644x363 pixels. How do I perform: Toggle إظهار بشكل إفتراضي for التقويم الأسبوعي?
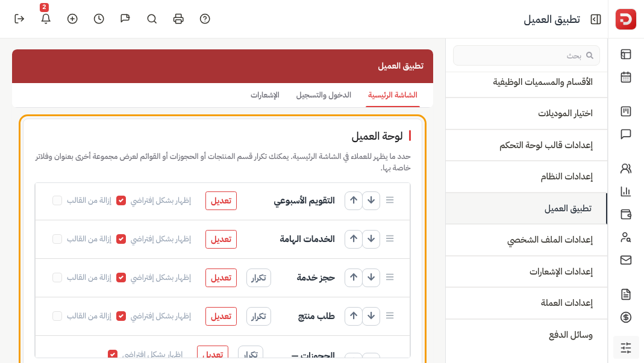(120, 200)
